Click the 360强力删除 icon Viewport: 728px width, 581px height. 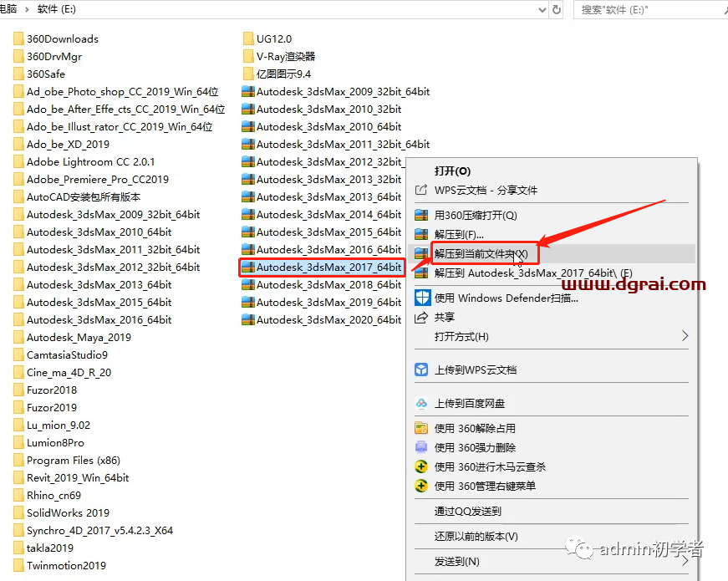[x=421, y=447]
